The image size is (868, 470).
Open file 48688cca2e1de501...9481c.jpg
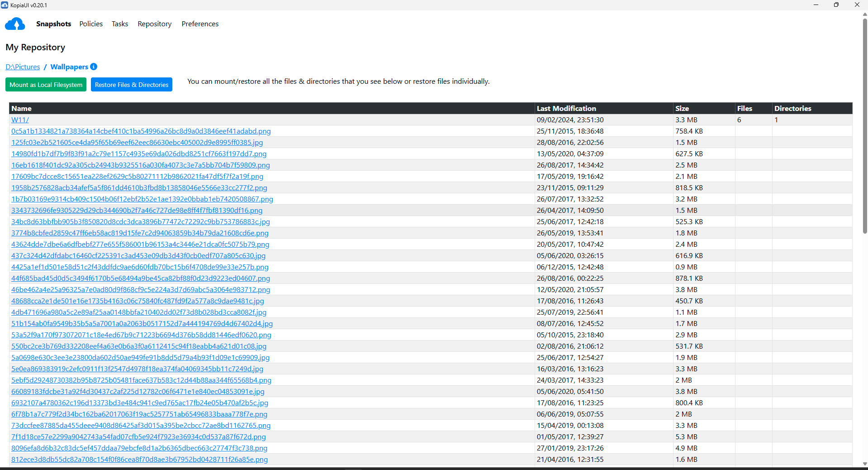(138, 301)
